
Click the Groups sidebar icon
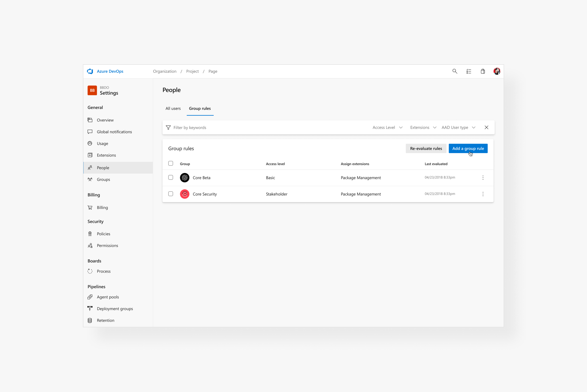point(90,180)
